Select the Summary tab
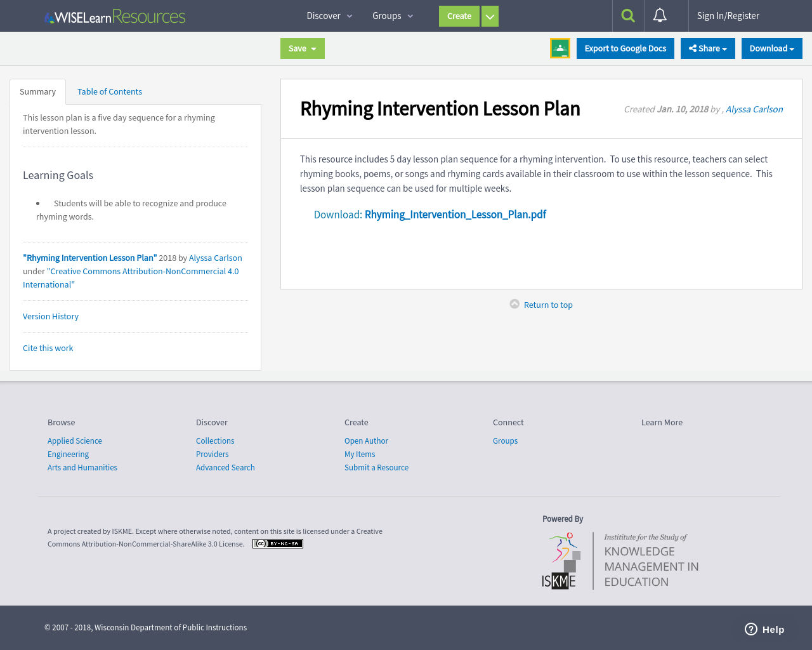The width and height of the screenshot is (812, 650). tap(37, 91)
